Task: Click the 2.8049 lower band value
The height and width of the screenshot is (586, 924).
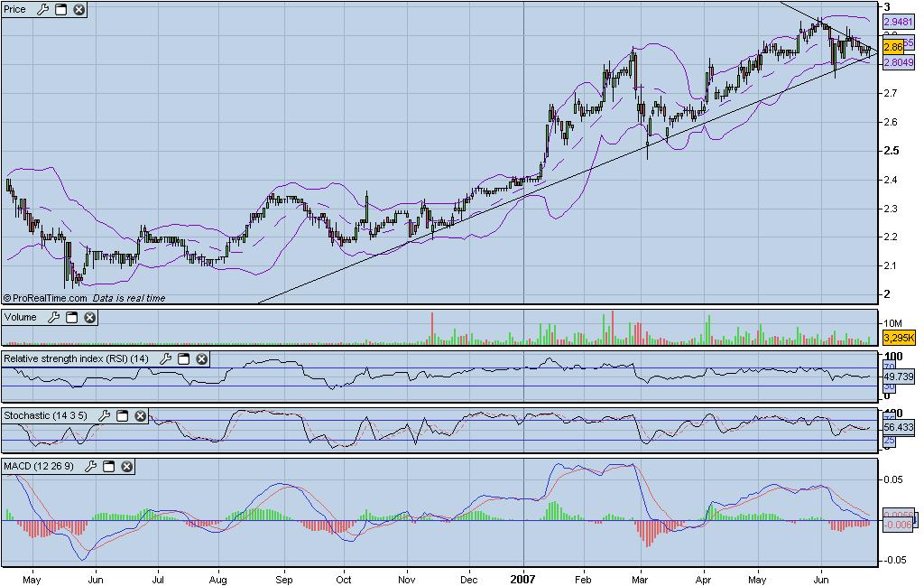Action: [898, 62]
